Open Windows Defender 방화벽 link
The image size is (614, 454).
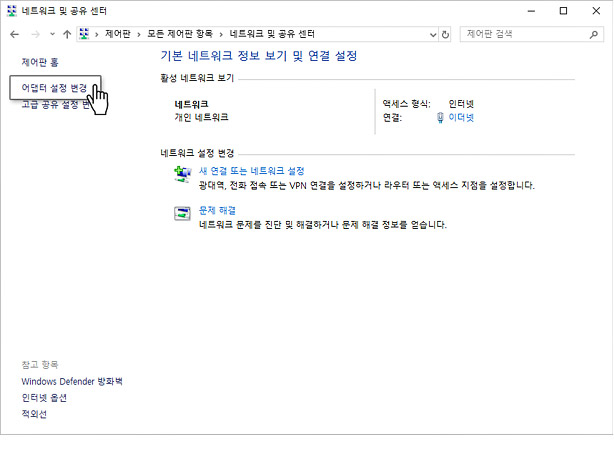pyautogui.click(x=71, y=381)
